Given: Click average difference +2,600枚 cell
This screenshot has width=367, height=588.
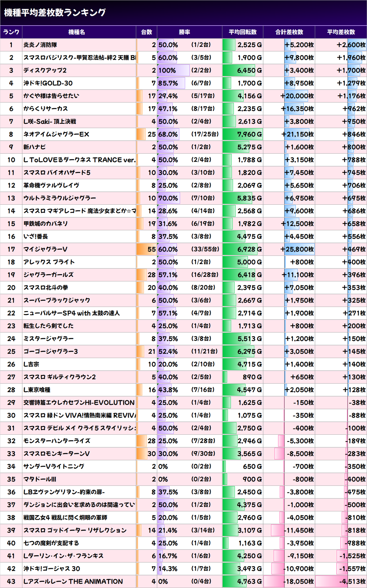Looking at the screenshot, I should click(341, 45).
